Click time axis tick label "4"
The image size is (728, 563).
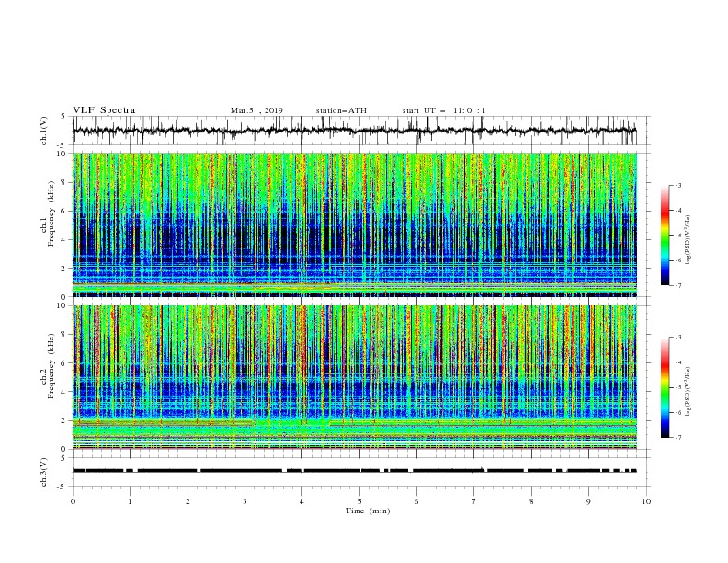pyautogui.click(x=301, y=501)
